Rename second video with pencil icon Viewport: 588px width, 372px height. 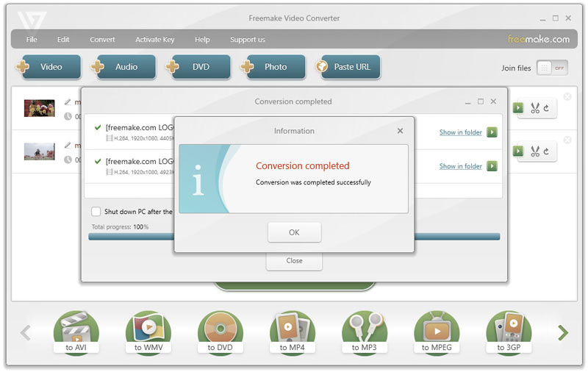(x=68, y=145)
